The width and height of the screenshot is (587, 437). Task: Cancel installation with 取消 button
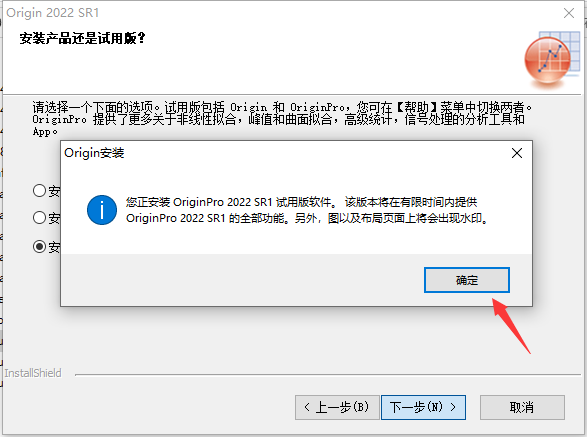click(522, 407)
